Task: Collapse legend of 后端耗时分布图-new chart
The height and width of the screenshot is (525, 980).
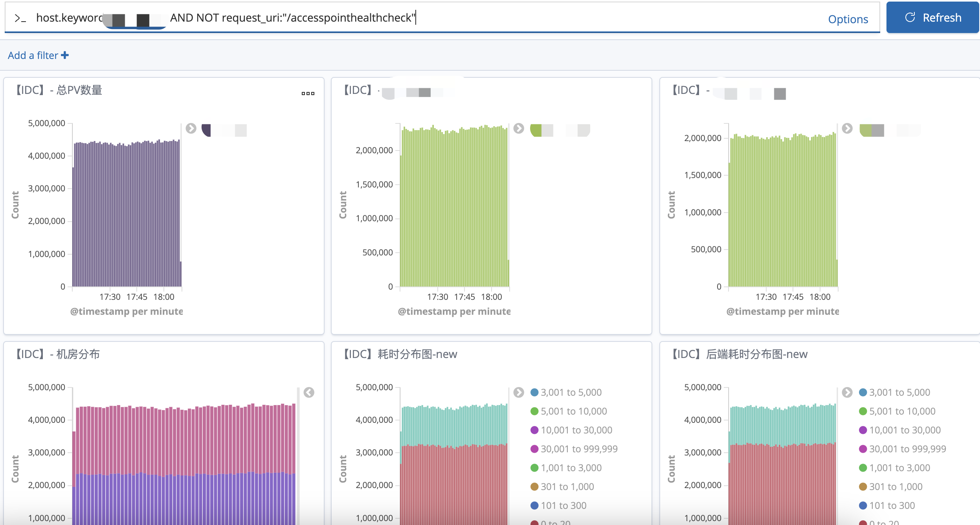Action: 847,393
